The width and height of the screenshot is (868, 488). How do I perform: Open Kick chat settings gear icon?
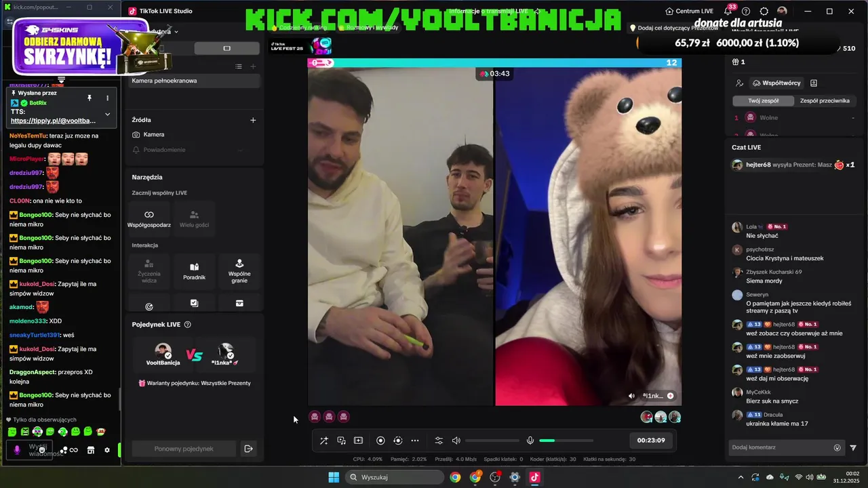(x=106, y=450)
